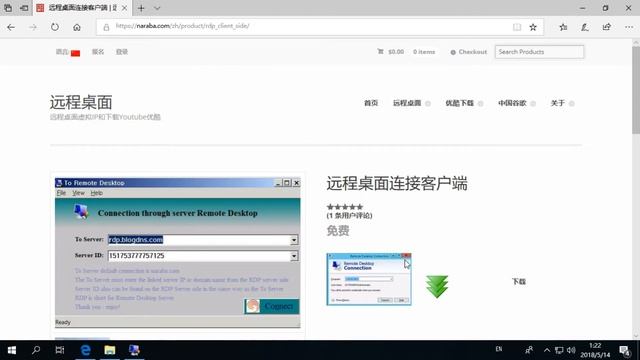
Task: Expand the tab preview chevron
Action: (x=157, y=8)
